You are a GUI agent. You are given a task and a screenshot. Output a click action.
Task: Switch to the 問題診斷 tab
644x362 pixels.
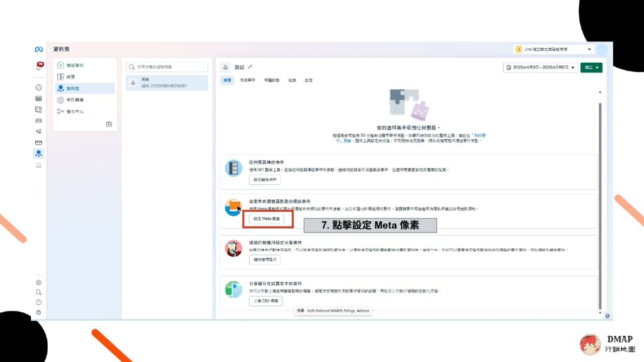[272, 80]
